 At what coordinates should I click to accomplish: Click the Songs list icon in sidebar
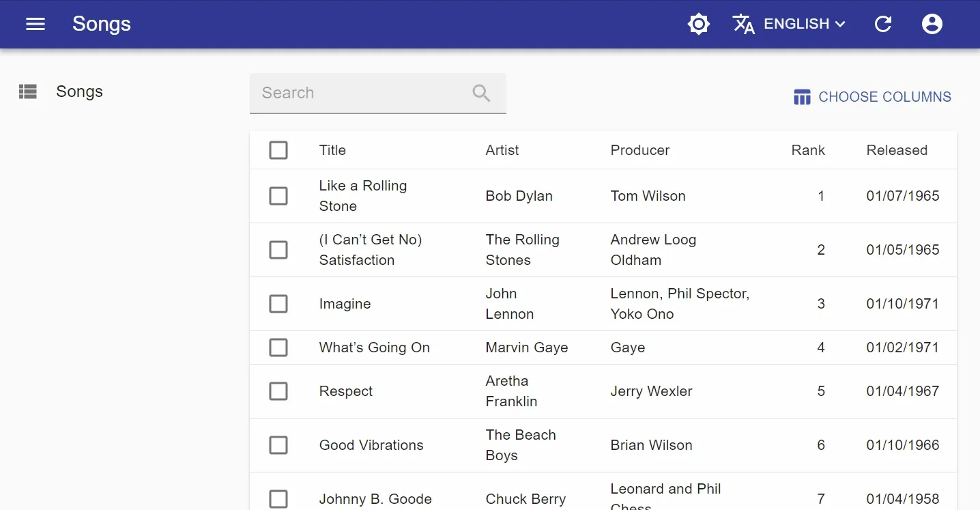28,91
